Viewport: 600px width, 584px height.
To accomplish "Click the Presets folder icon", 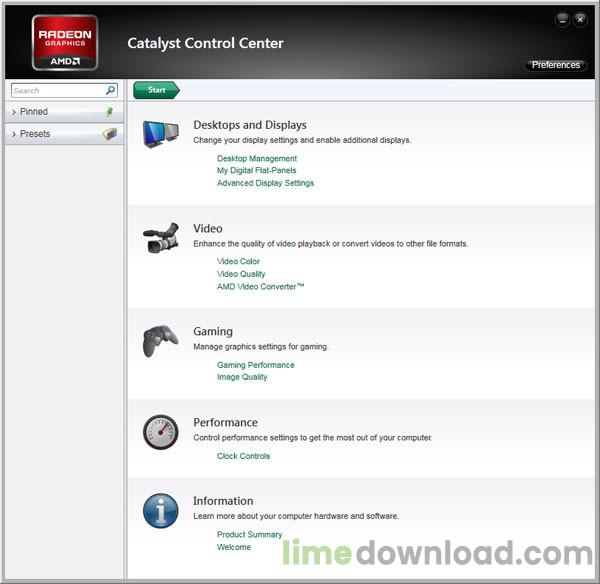I will click(x=110, y=134).
